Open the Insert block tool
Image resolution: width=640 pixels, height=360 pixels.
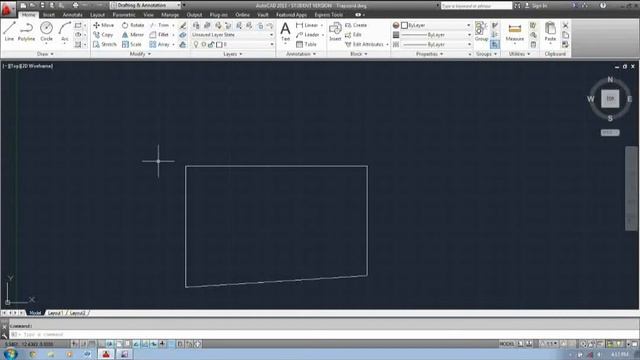pos(335,32)
